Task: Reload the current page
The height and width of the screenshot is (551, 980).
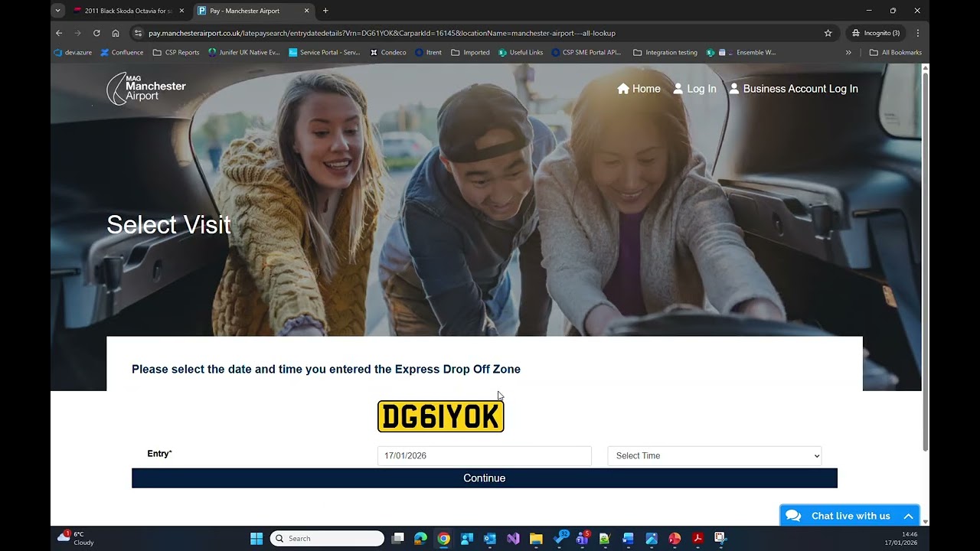Action: (96, 33)
